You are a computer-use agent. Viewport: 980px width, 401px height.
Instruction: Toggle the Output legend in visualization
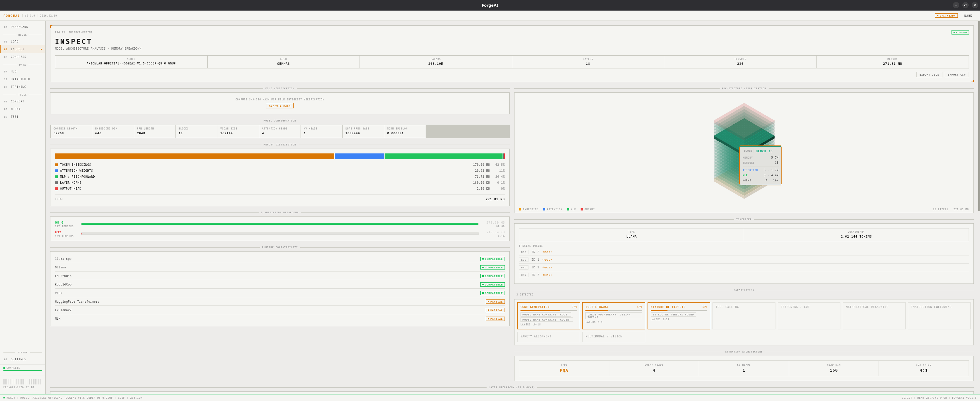tap(587, 209)
